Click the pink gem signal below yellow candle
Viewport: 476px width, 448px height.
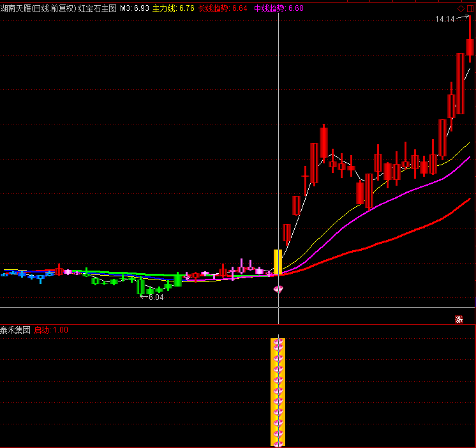pos(278,289)
